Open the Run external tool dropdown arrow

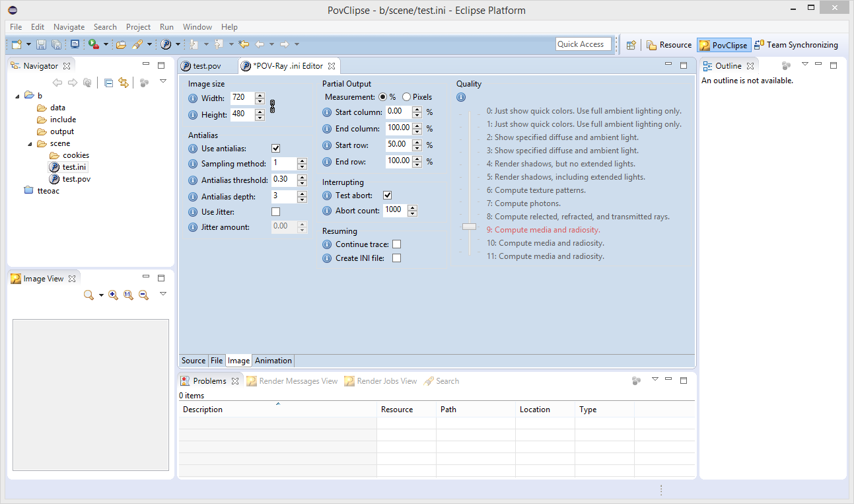tap(106, 44)
